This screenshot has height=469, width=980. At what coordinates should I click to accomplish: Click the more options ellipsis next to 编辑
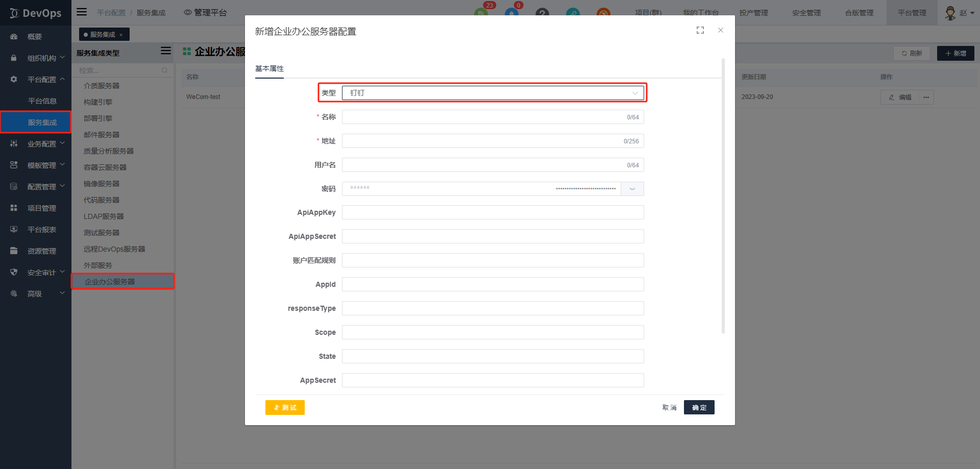point(926,97)
